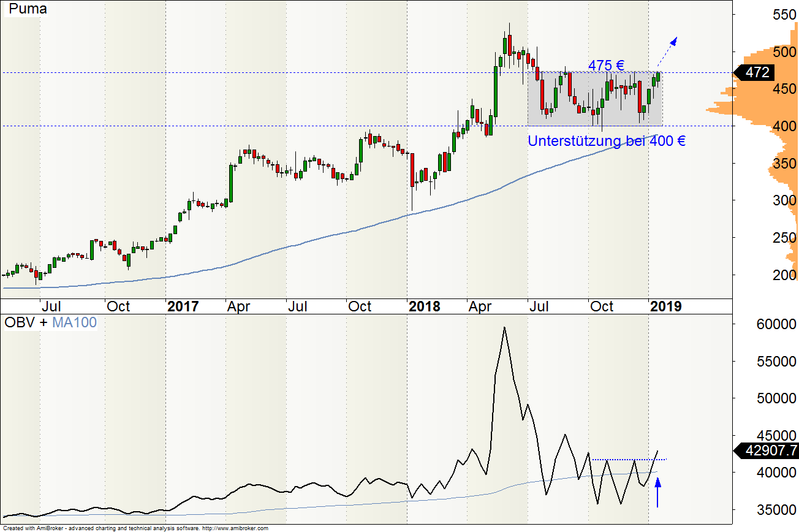Select the Oct label of year 2018
Image resolution: width=799 pixels, height=532 pixels.
(601, 306)
